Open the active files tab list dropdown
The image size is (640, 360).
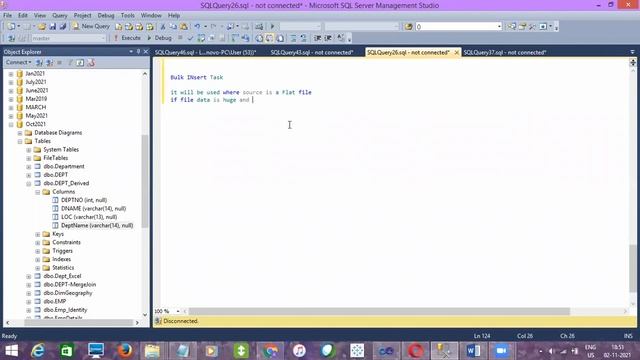point(632,52)
